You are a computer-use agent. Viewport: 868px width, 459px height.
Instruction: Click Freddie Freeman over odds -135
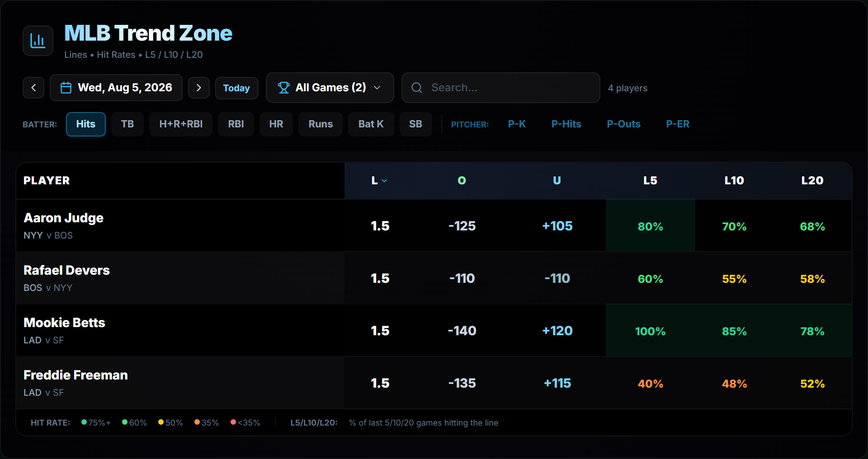(462, 383)
